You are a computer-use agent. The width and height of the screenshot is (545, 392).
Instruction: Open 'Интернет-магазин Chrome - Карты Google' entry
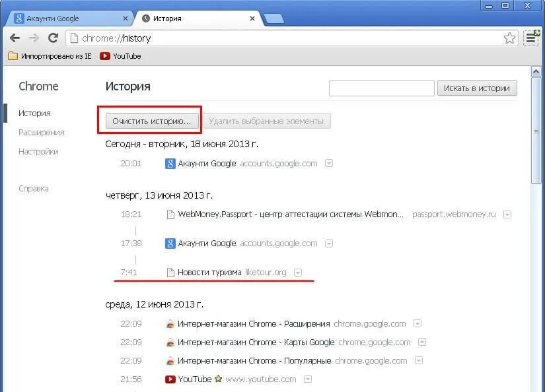(x=256, y=342)
